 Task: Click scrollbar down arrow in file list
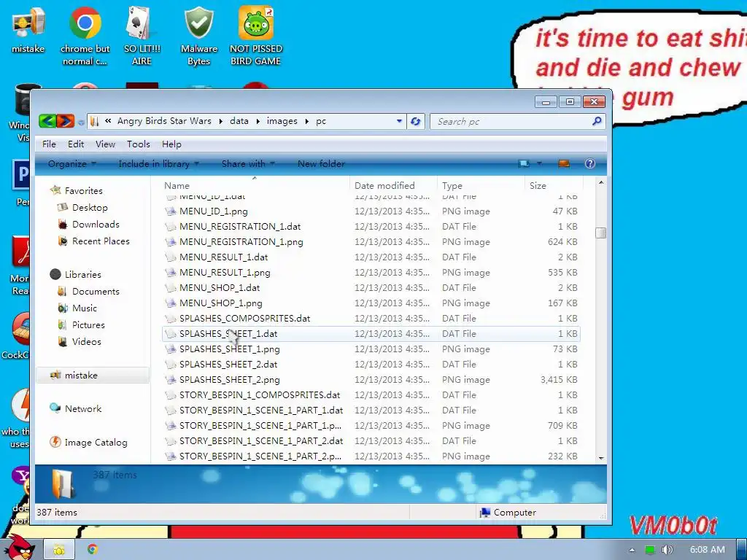pos(601,458)
